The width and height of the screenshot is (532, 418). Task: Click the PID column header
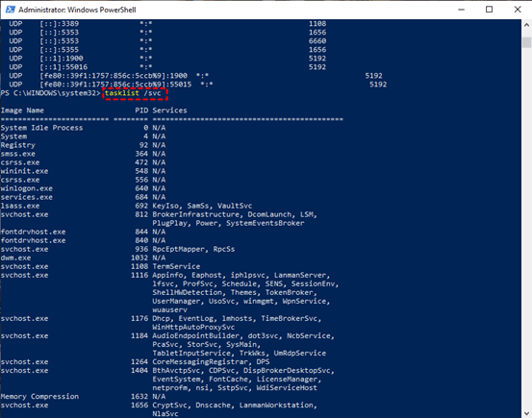(x=141, y=111)
